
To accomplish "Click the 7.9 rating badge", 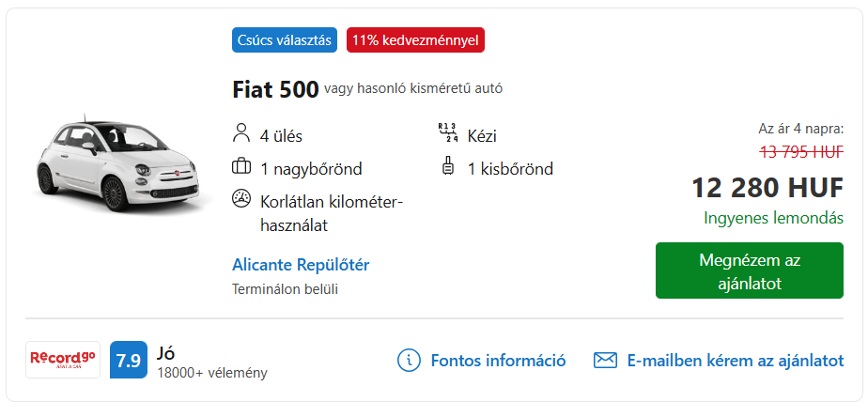I will [x=129, y=360].
